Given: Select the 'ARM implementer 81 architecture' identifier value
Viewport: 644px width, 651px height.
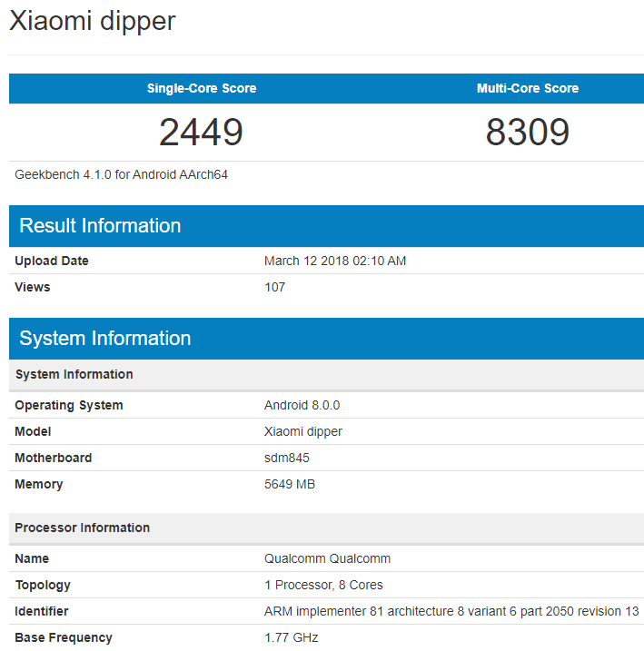Looking at the screenshot, I should (x=451, y=611).
